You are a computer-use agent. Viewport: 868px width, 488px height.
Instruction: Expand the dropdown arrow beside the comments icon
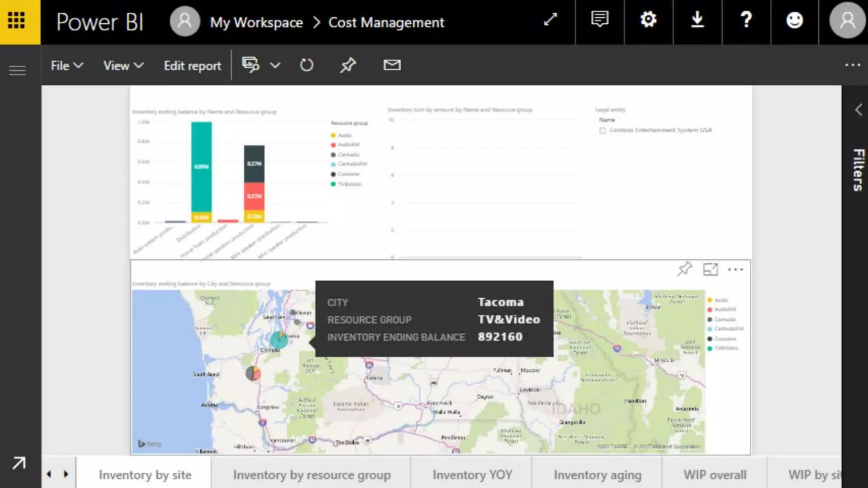coord(275,65)
